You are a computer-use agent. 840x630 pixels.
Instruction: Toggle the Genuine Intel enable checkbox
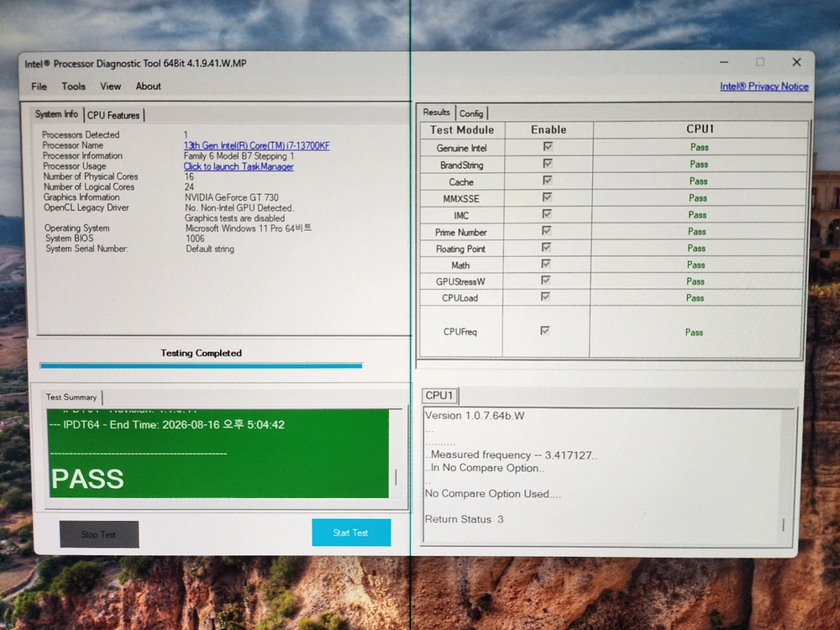tap(548, 146)
